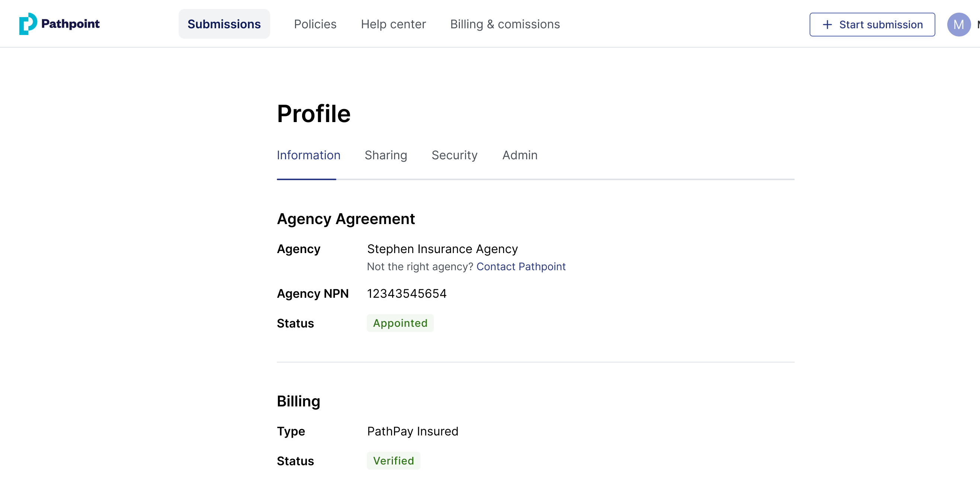
Task: Expand the Billing section details
Action: click(298, 400)
